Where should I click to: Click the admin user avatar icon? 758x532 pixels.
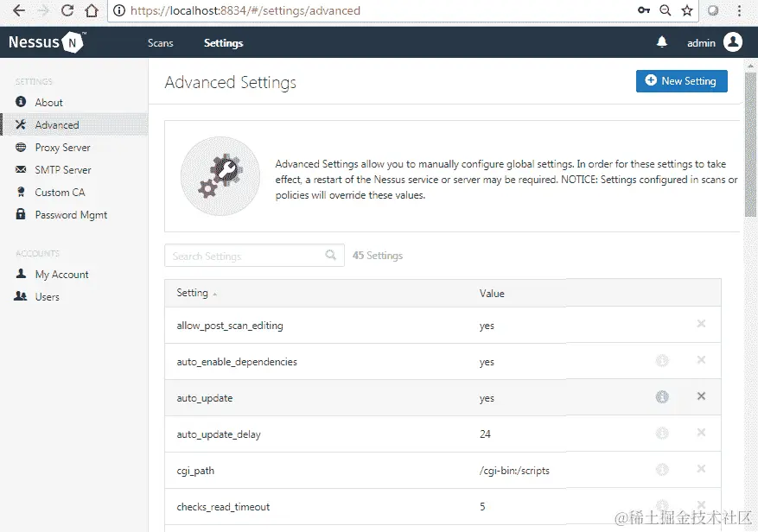coord(732,42)
